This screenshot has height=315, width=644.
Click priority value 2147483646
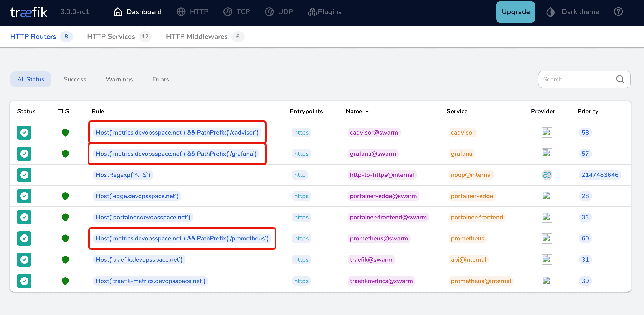point(600,175)
